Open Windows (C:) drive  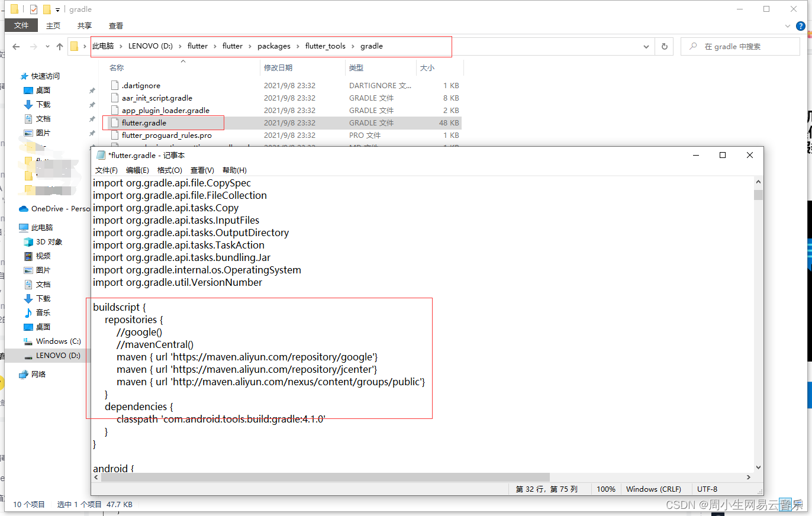coord(58,341)
